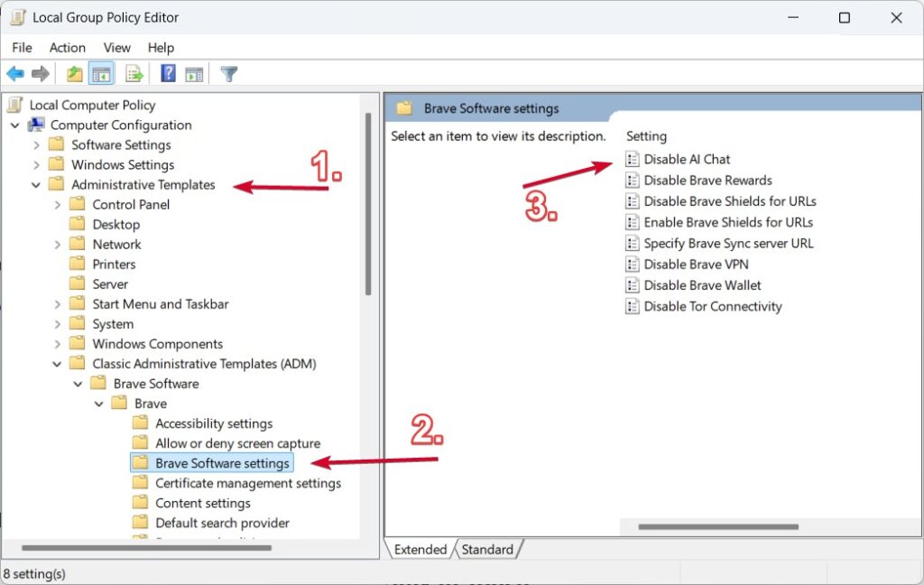924x585 pixels.
Task: Toggle Show/Hide Console Tree toolbar icon
Action: click(101, 74)
